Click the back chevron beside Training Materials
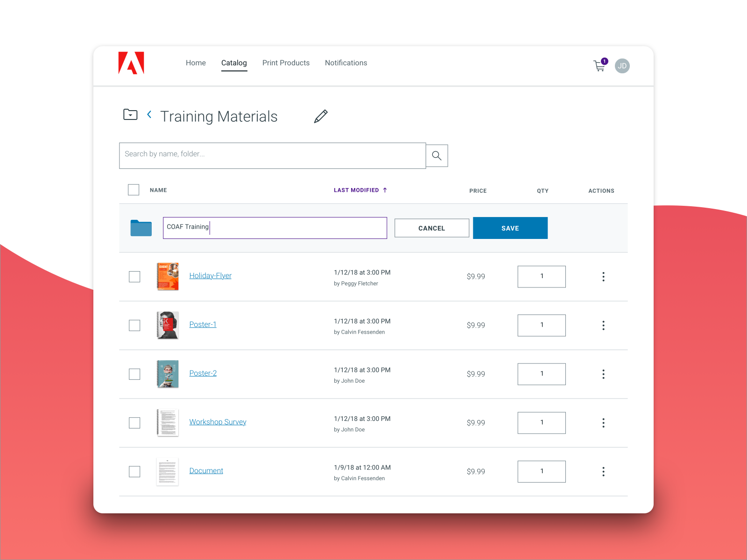Screen dimensions: 747x560 coord(149,114)
